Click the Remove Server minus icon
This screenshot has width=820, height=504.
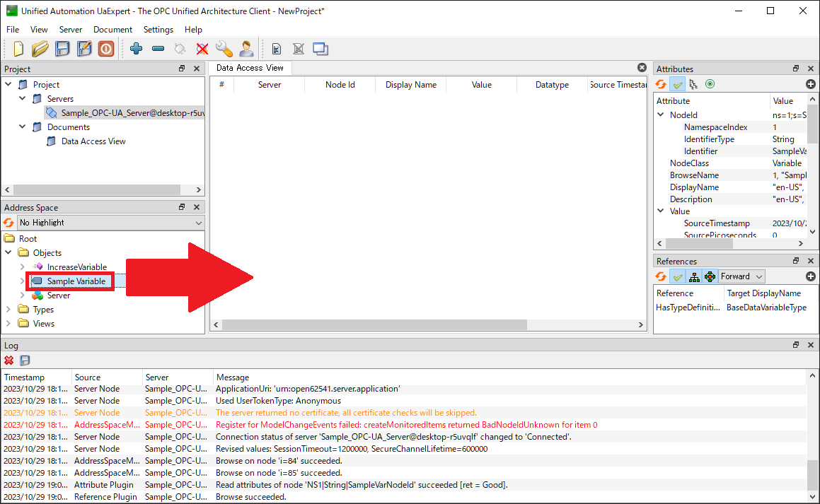coord(158,49)
